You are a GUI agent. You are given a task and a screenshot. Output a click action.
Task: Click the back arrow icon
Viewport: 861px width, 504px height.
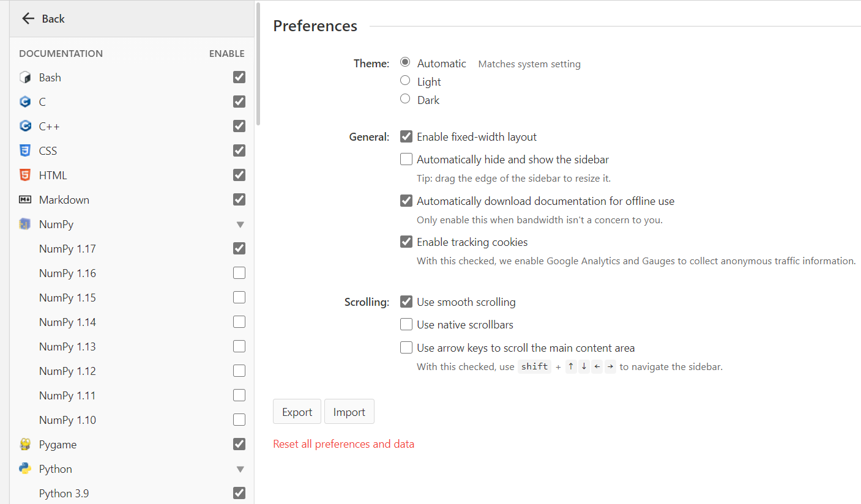pyautogui.click(x=28, y=19)
